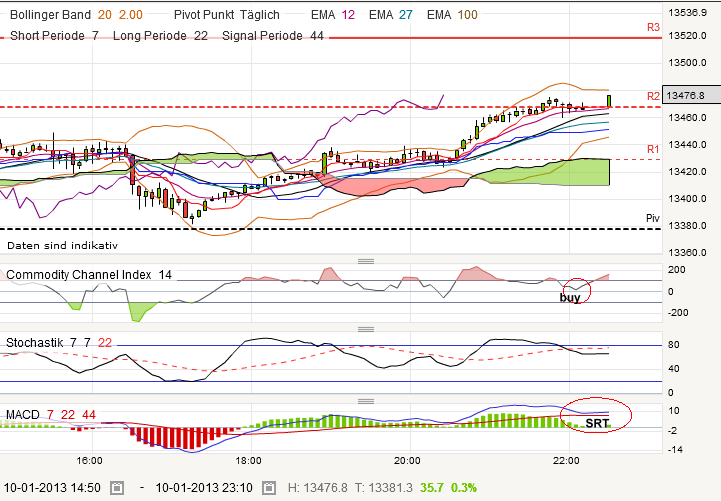
Task: Grab the divider handle above the Stochastik panel
Action: click(x=366, y=329)
